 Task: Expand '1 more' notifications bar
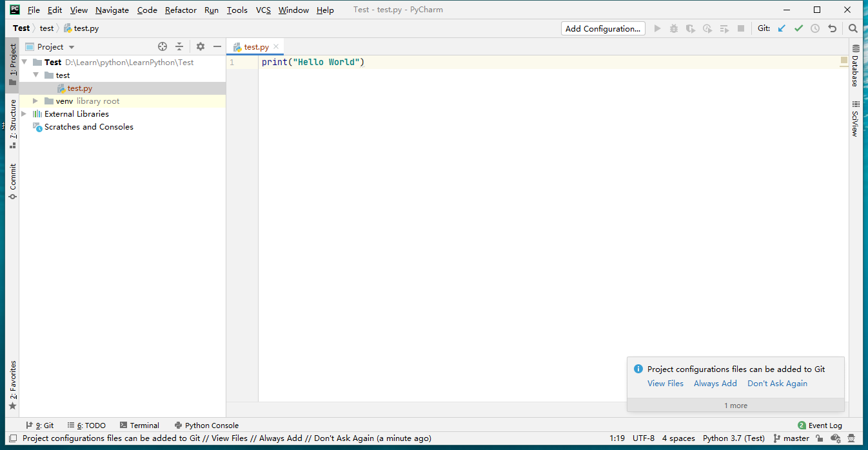(x=736, y=406)
